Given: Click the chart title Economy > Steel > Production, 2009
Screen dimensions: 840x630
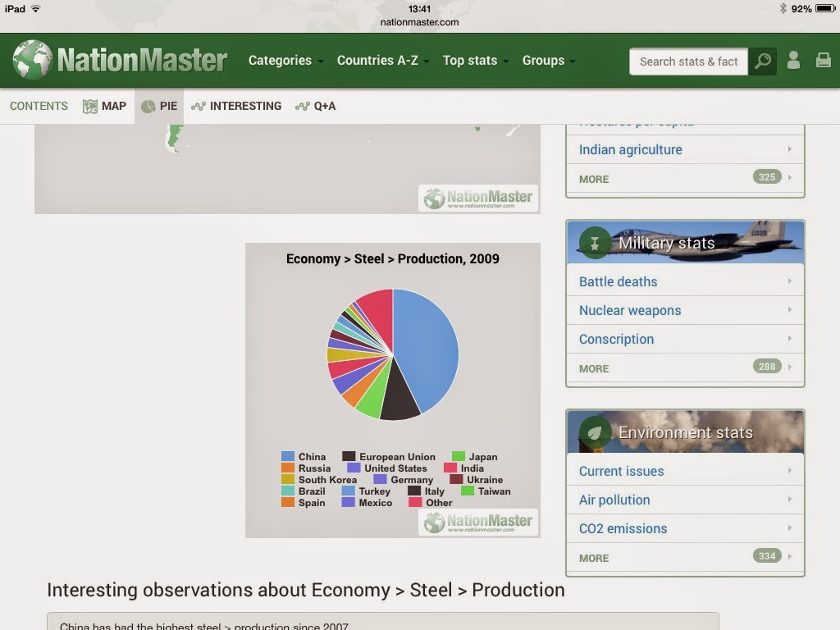Looking at the screenshot, I should tap(393, 258).
